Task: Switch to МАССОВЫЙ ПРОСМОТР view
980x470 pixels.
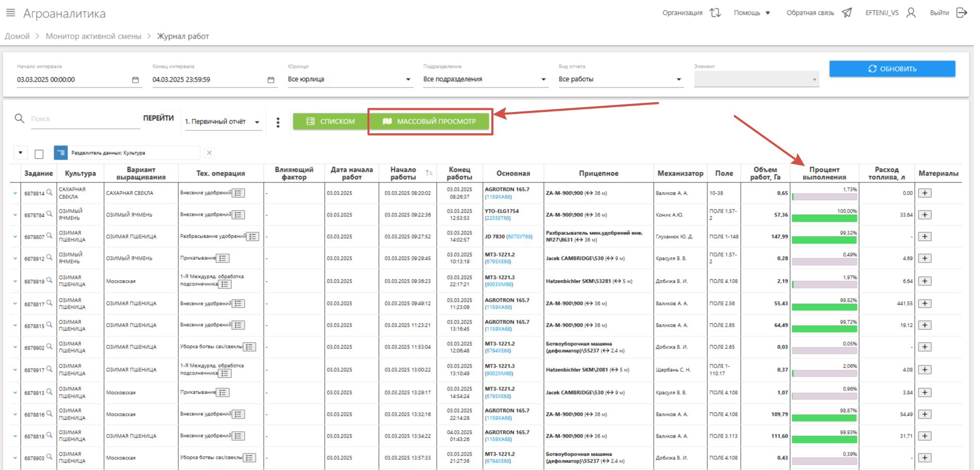Action: (429, 121)
